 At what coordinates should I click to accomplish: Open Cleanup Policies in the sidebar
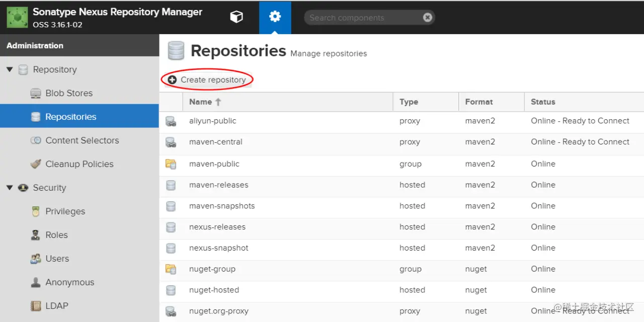(x=79, y=164)
